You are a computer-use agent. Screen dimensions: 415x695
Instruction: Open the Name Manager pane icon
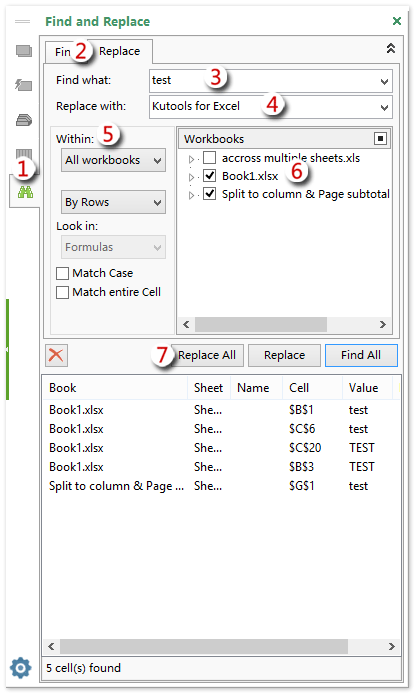[24, 120]
